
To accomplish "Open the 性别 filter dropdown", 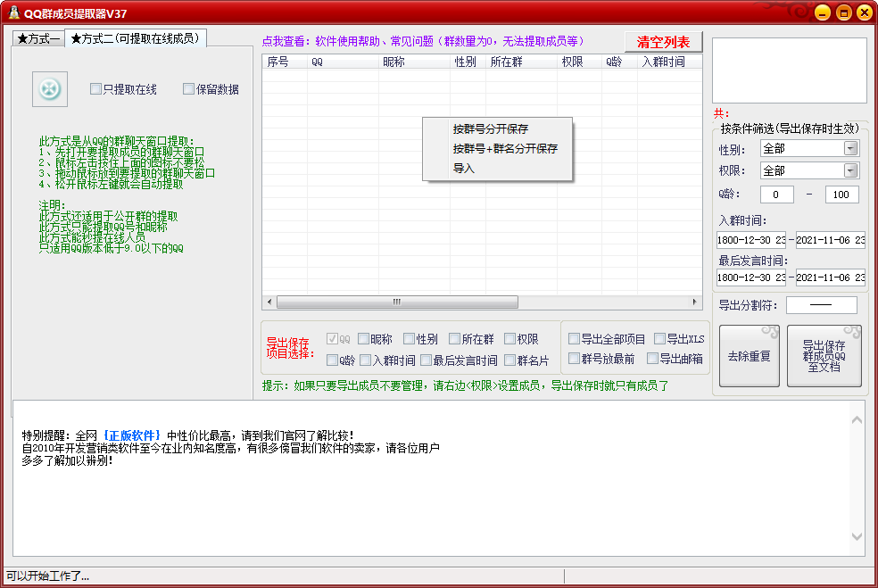I will tap(850, 148).
